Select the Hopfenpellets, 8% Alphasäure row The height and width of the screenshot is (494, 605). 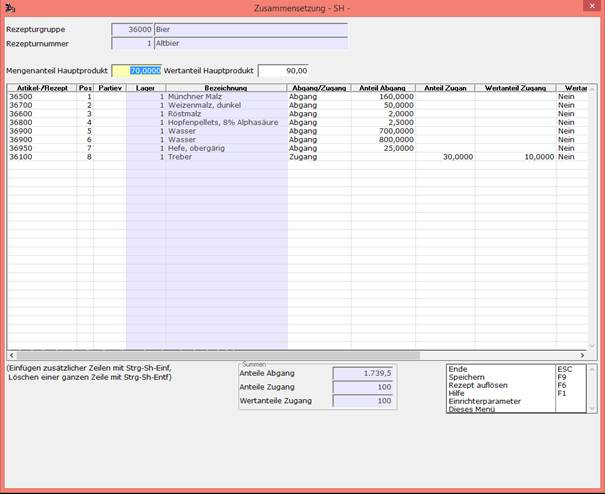coord(297,122)
